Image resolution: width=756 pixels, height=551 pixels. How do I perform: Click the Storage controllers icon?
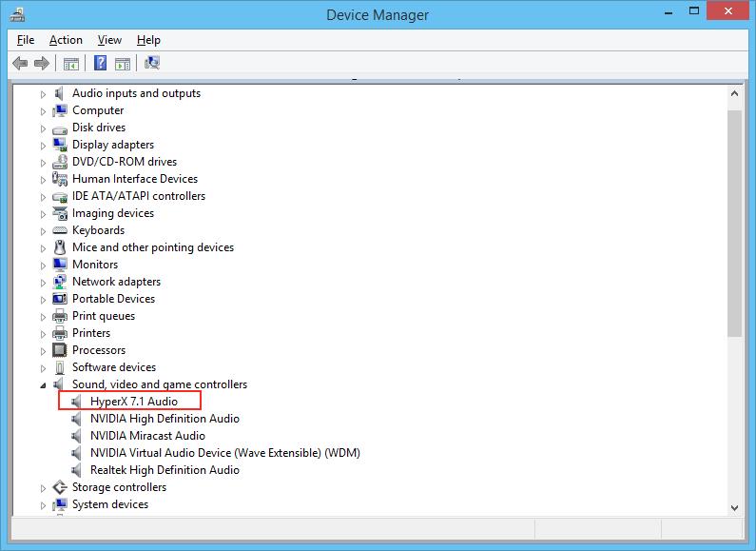click(x=60, y=487)
